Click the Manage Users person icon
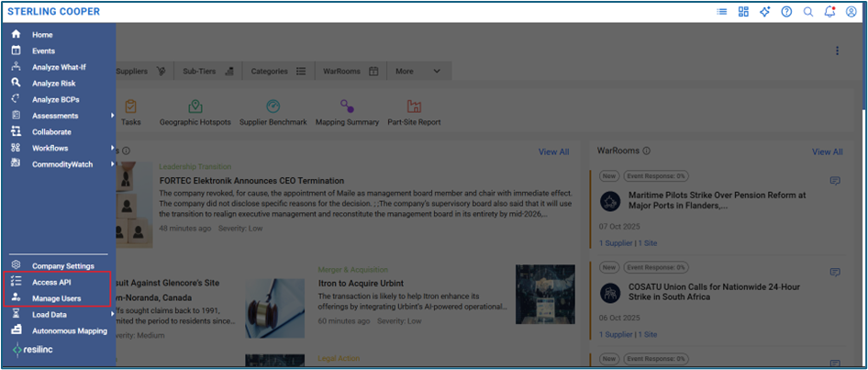Viewport: 868px width, 370px height. (x=16, y=297)
